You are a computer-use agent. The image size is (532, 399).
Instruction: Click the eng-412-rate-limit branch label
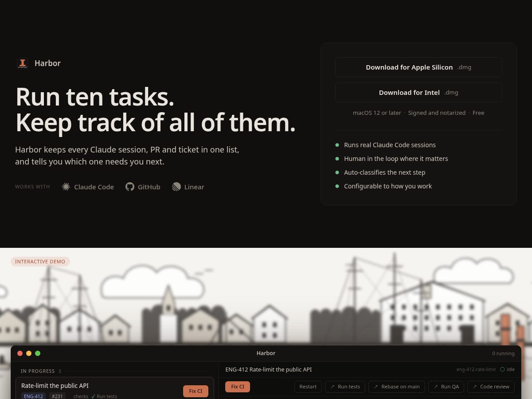476,369
